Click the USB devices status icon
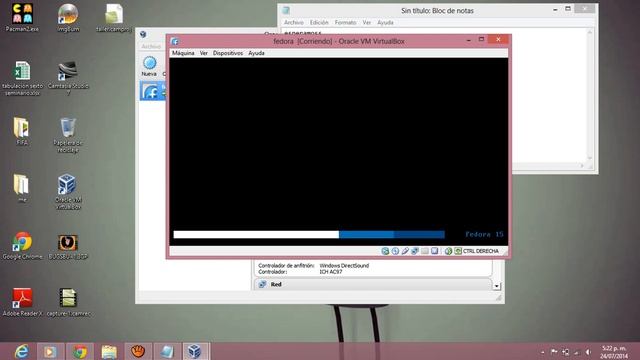 pyautogui.click(x=405, y=251)
